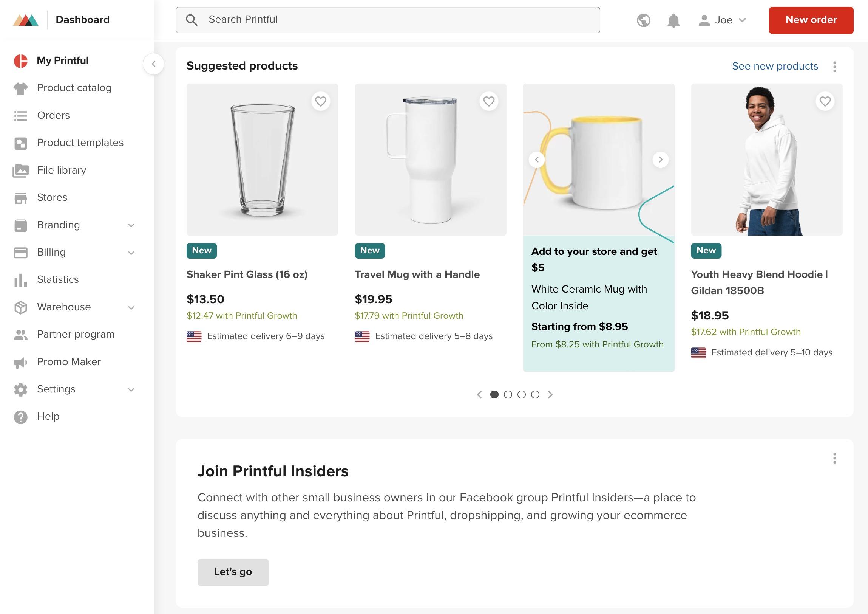
Task: Favorite the Shaker Pint Glass with heart
Action: 321,101
